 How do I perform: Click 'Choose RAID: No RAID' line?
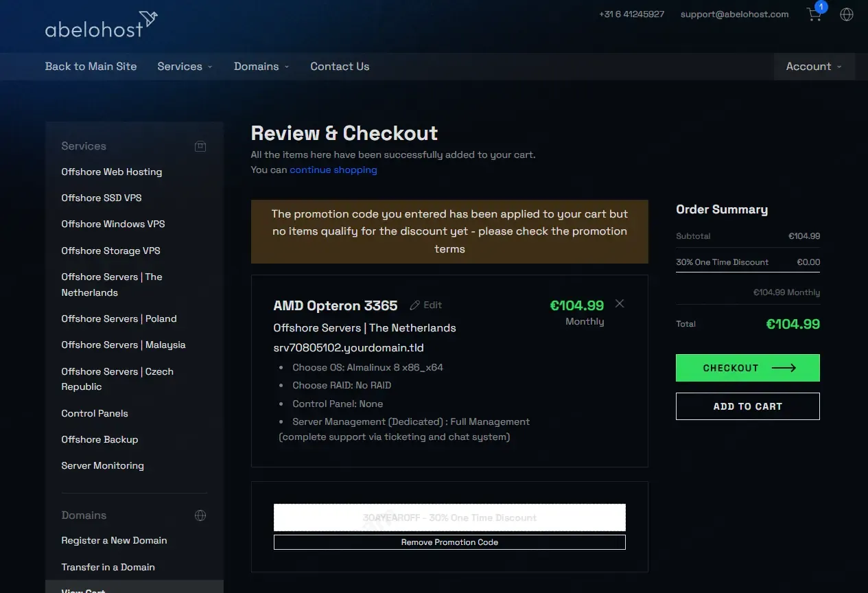tap(342, 385)
